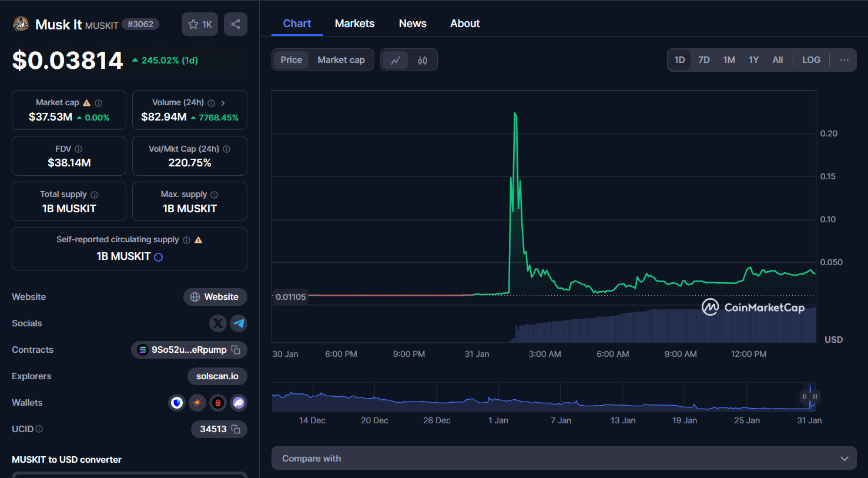868x478 pixels.
Task: Enable logarithmic scale with LOG toggle
Action: point(811,59)
